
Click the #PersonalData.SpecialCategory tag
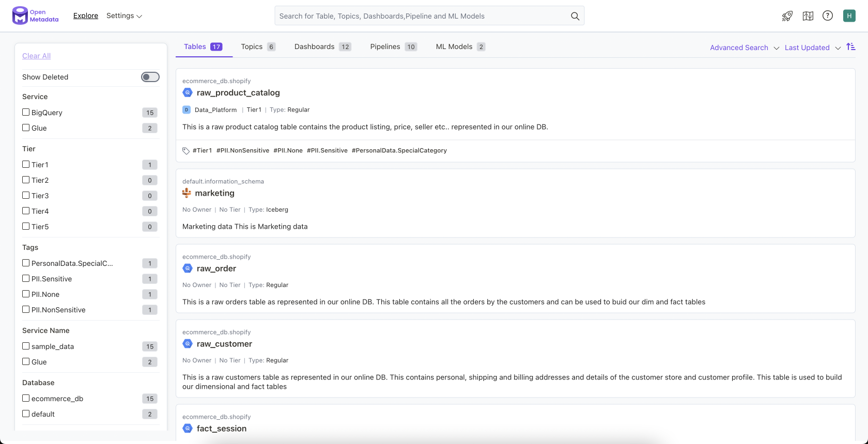(399, 151)
